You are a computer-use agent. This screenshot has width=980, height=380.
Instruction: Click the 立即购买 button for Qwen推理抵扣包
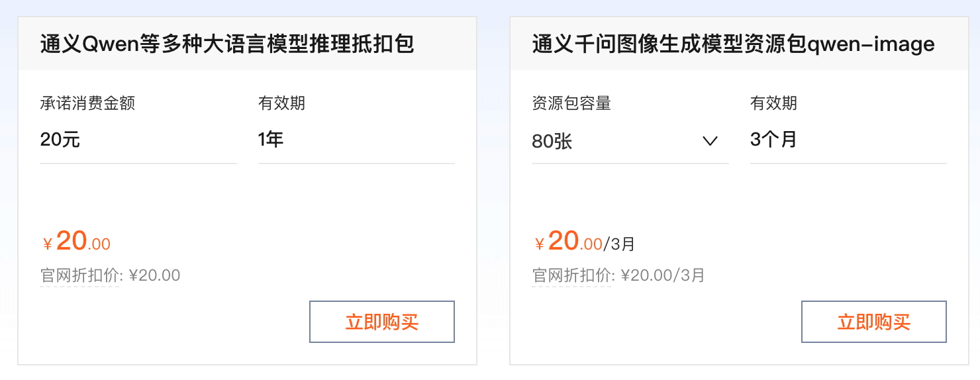381,322
